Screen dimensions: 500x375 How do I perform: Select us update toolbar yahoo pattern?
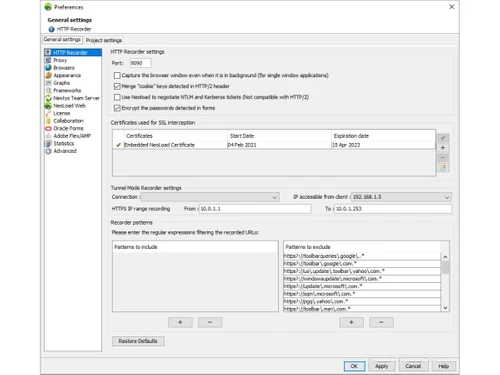click(362, 271)
